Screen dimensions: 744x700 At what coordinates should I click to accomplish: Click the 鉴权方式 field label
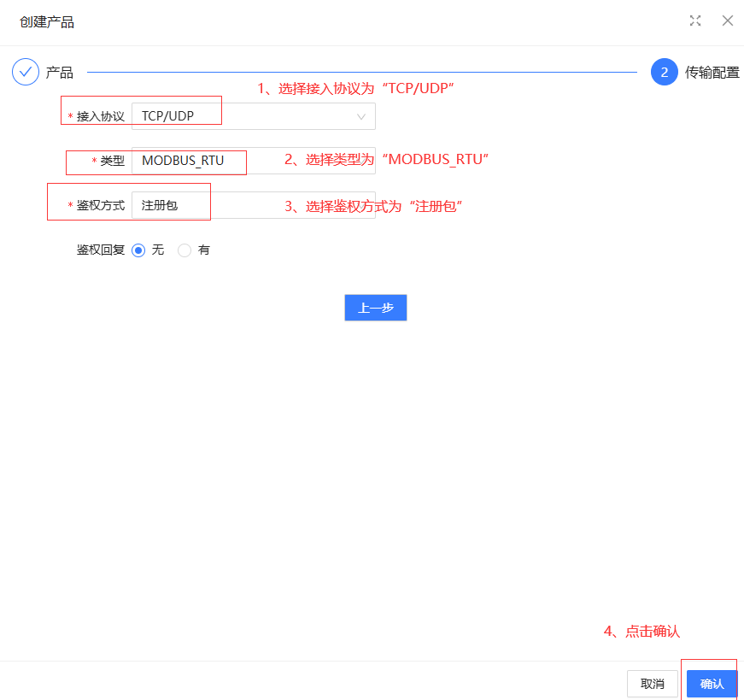click(x=101, y=205)
